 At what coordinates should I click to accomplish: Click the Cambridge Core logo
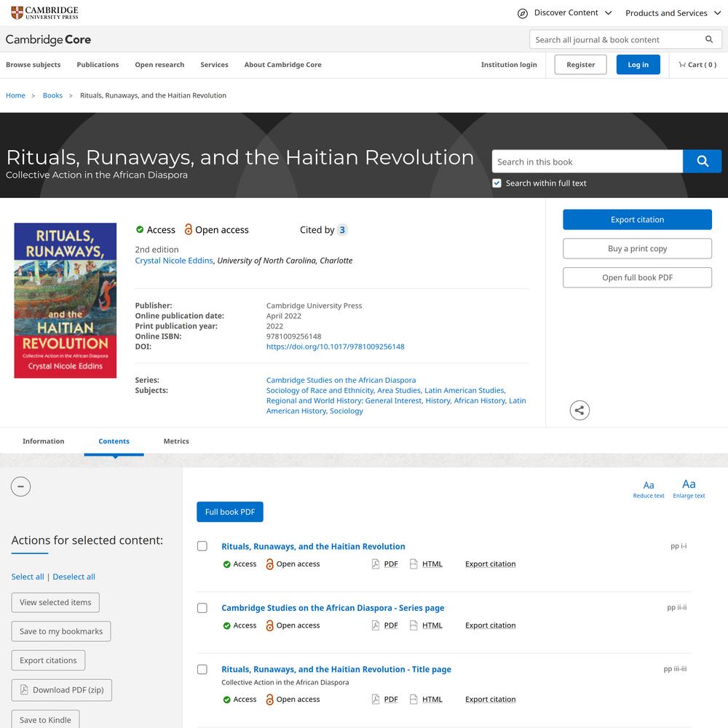48,39
